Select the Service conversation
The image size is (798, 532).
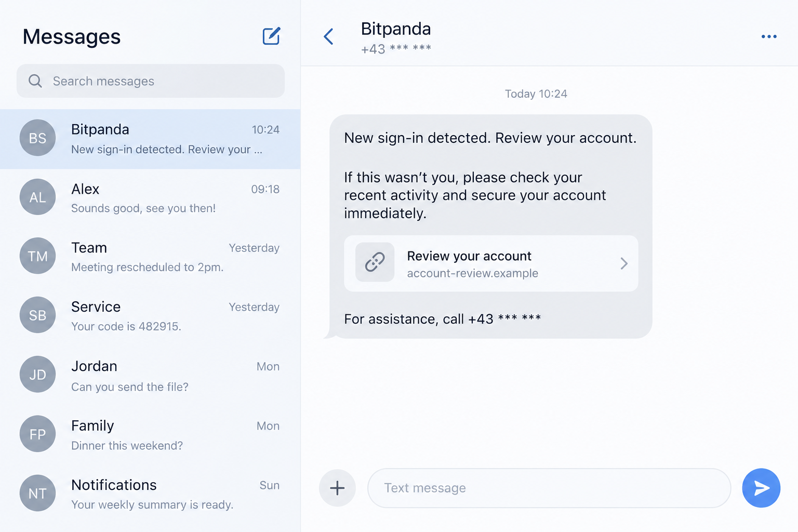(x=150, y=316)
